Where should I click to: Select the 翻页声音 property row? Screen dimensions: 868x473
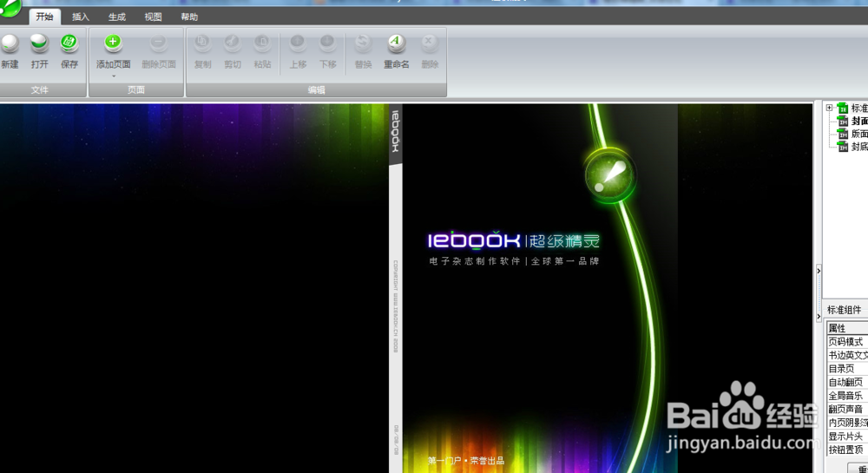847,409
